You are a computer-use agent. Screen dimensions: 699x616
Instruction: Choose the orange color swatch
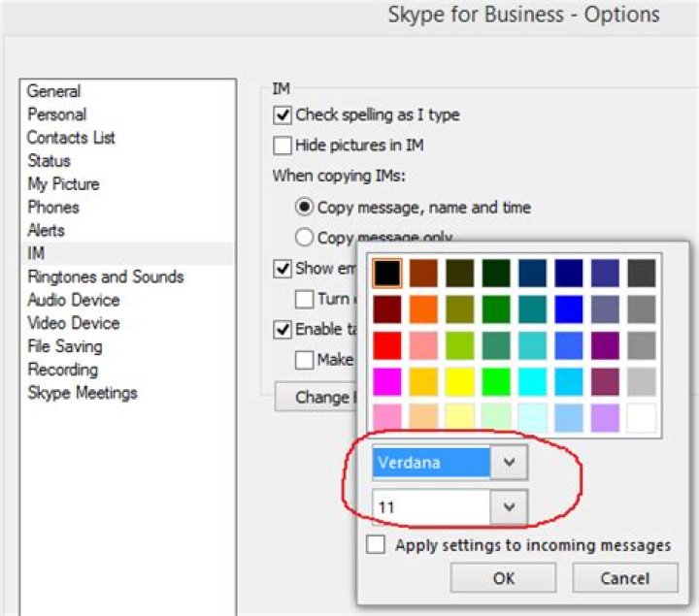click(x=423, y=309)
